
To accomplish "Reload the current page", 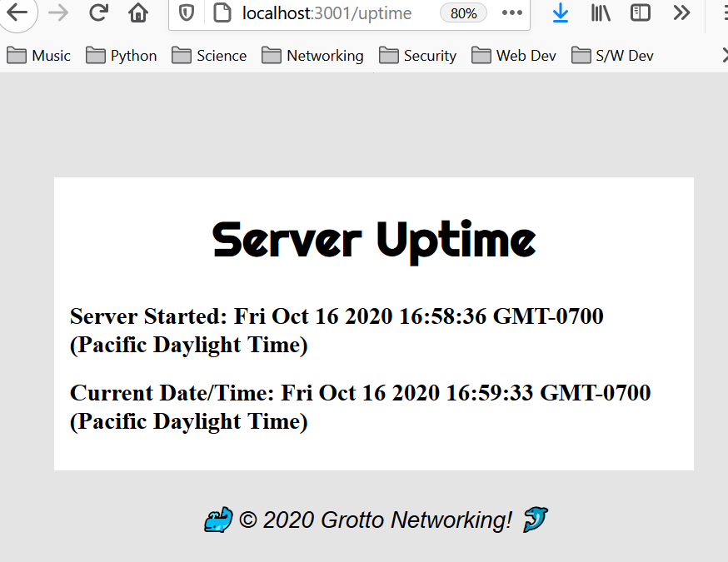I will pos(98,13).
